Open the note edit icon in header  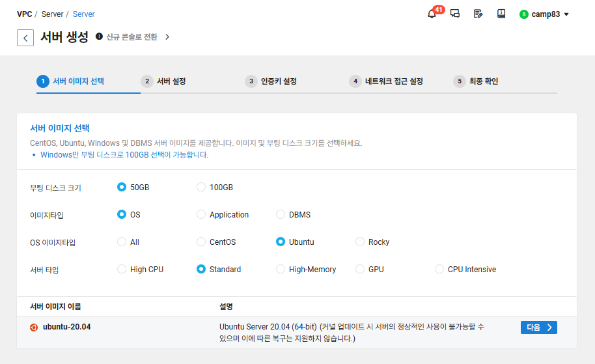point(478,14)
